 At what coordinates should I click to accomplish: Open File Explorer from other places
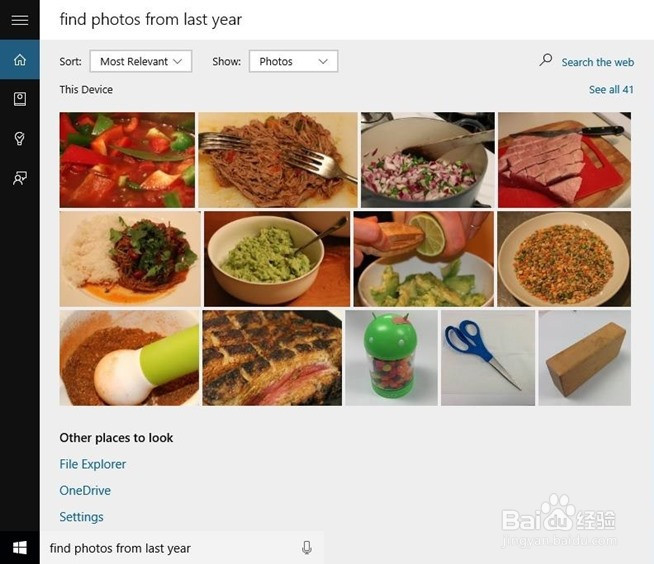(93, 464)
